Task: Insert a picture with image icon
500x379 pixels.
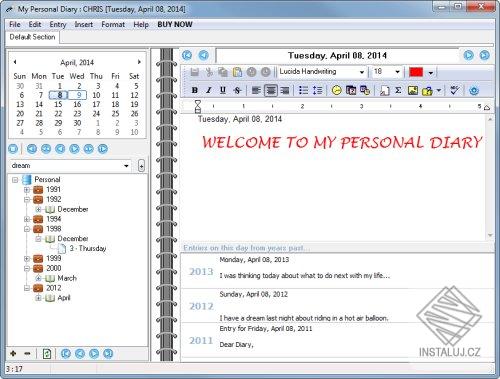Action: 413,90
